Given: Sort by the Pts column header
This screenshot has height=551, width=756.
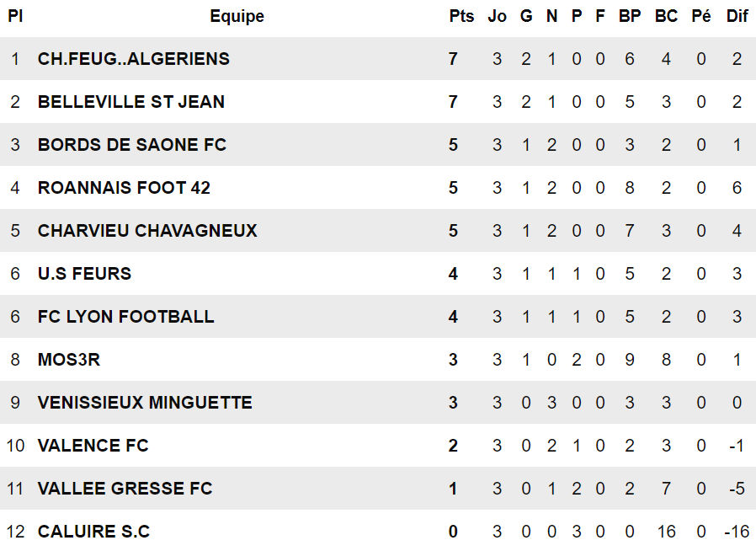Looking at the screenshot, I should (461, 16).
